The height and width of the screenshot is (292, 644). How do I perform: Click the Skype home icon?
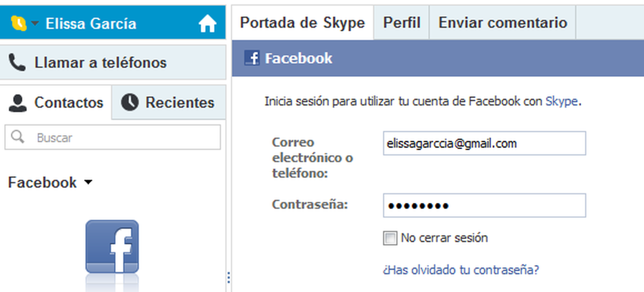[x=207, y=23]
